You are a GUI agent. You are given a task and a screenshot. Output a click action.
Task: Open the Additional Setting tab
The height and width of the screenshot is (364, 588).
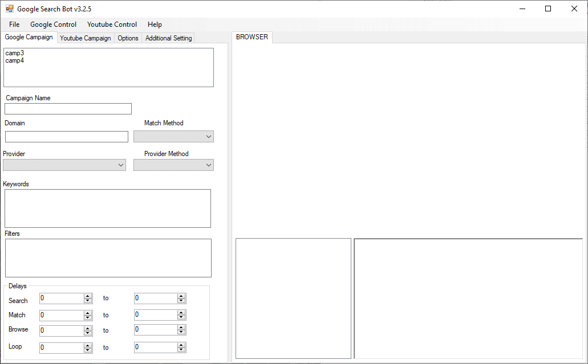(168, 38)
